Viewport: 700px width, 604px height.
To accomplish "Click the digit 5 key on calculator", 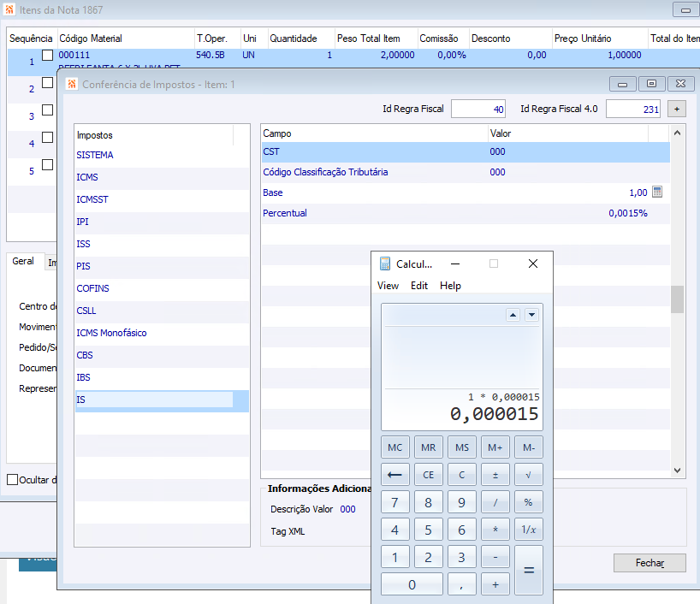I will (x=428, y=530).
